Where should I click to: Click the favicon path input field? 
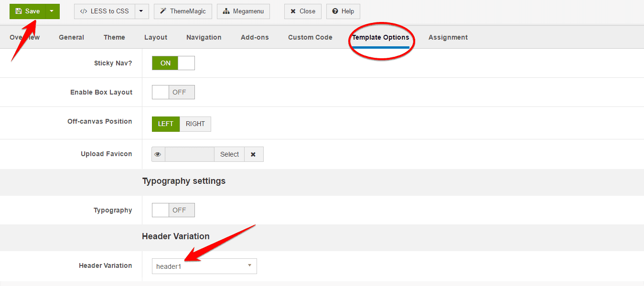pyautogui.click(x=190, y=154)
